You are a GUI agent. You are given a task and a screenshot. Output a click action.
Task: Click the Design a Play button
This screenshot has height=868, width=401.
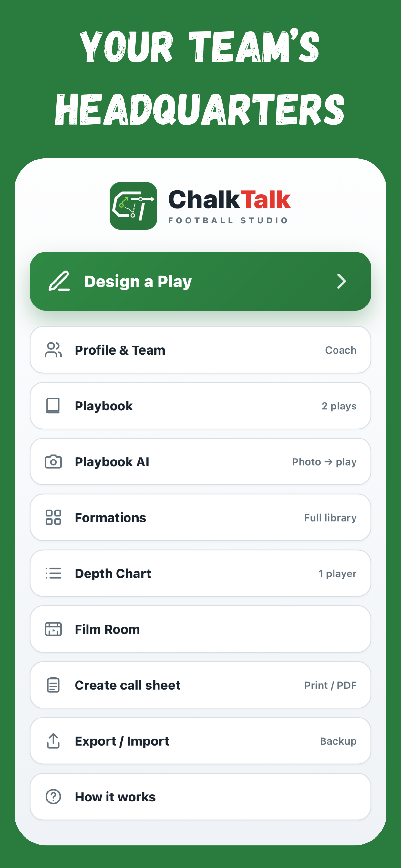pyautogui.click(x=200, y=281)
